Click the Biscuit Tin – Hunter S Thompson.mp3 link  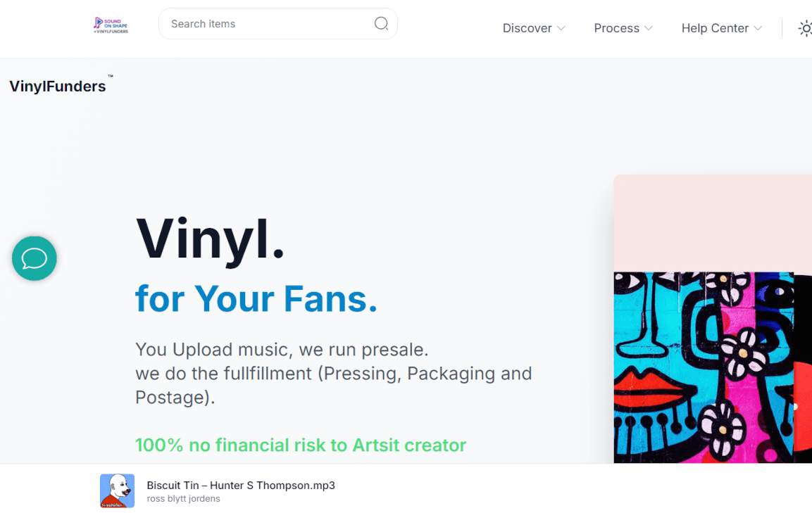pos(240,485)
